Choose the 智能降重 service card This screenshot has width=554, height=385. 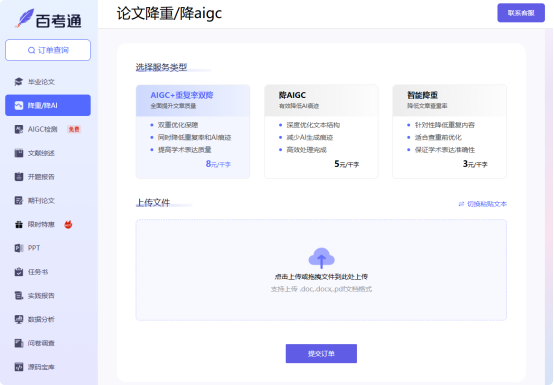(x=449, y=131)
